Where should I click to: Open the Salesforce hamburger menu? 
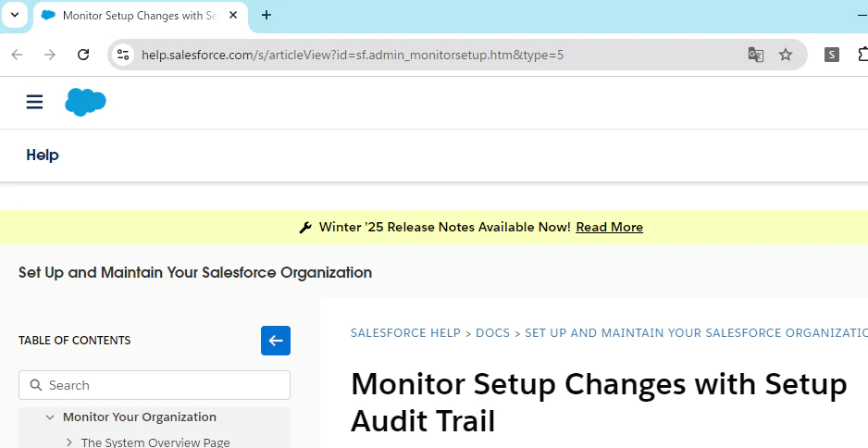34,102
